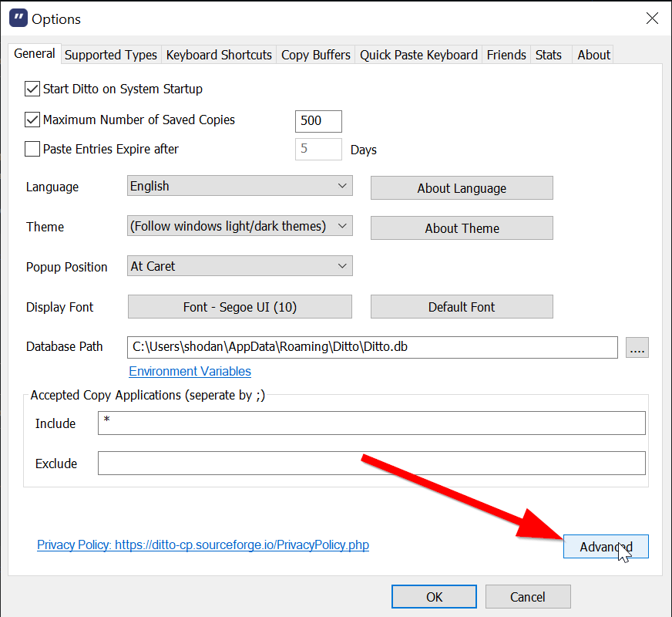Image resolution: width=672 pixels, height=617 pixels.
Task: Click the Database Path text field
Action: coord(372,347)
